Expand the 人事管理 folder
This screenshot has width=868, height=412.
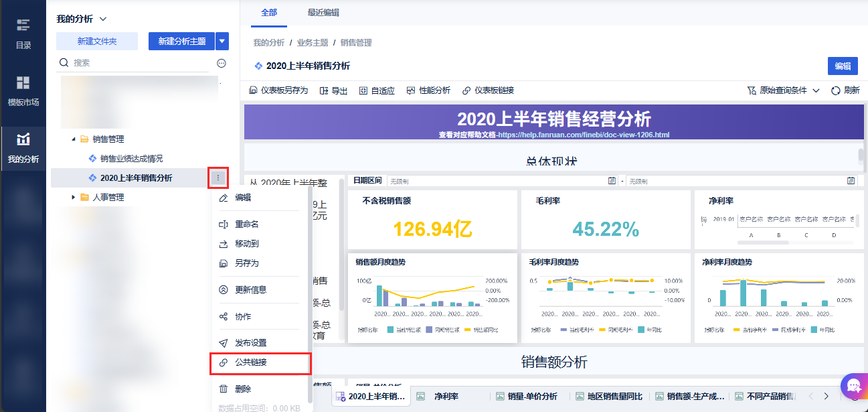tap(74, 197)
